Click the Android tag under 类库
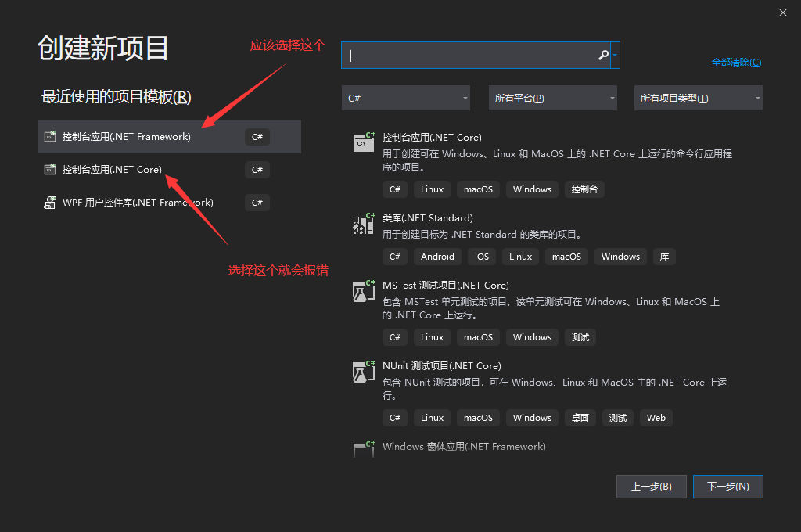Screen dimensions: 801x532 click(x=437, y=257)
